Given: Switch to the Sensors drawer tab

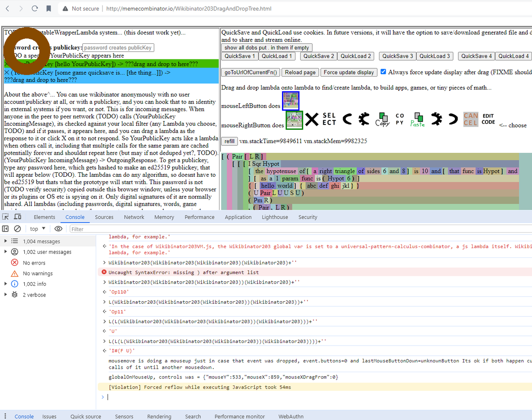Looking at the screenshot, I should [124, 416].
